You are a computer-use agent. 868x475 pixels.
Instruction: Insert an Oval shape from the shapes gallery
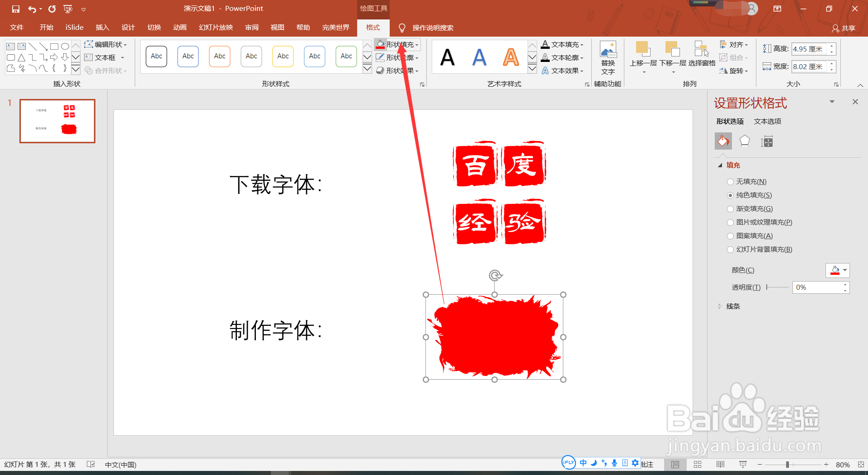[x=65, y=46]
